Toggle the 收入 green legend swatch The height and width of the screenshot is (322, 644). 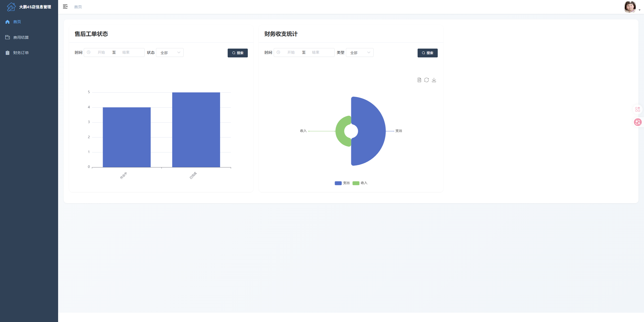(356, 183)
